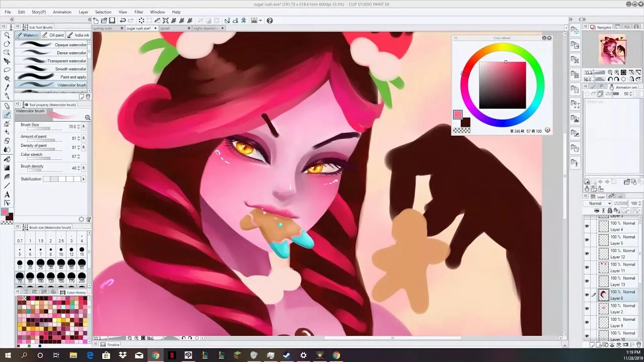The image size is (644, 362).
Task: Delete sub tool using trash icon
Action: [x=88, y=97]
